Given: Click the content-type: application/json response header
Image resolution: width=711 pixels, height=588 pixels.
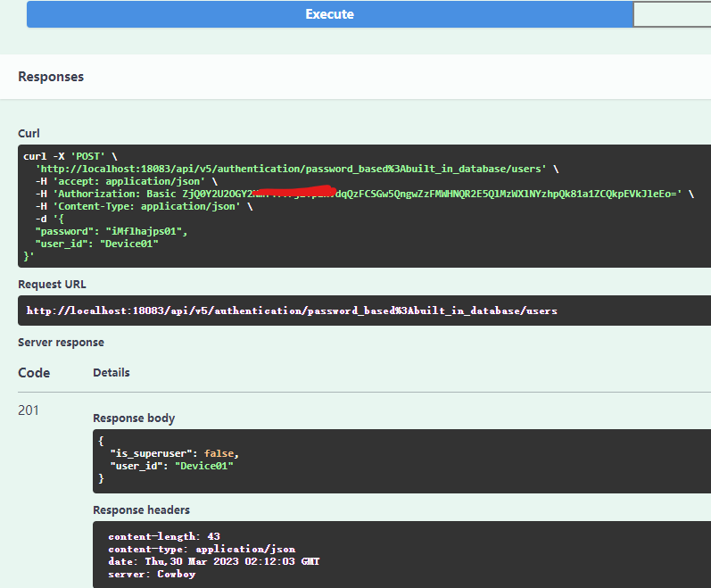Looking at the screenshot, I should point(202,549).
